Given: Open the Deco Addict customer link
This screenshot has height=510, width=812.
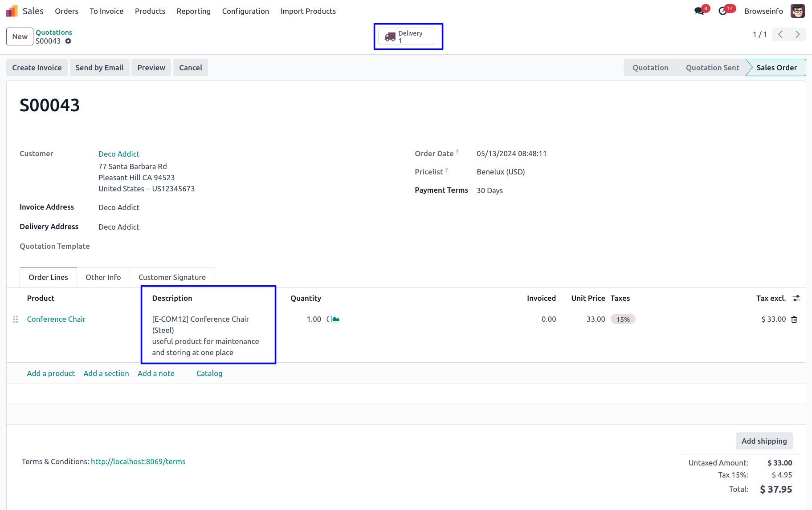Looking at the screenshot, I should [x=119, y=154].
